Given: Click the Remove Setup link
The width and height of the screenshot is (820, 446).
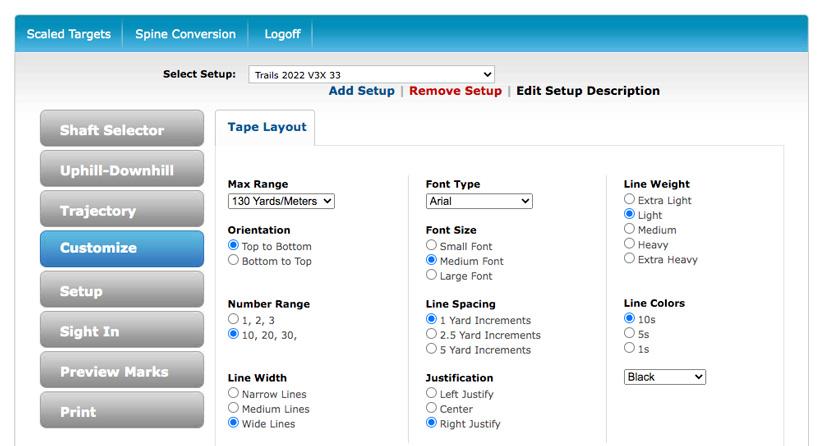Looking at the screenshot, I should point(455,91).
